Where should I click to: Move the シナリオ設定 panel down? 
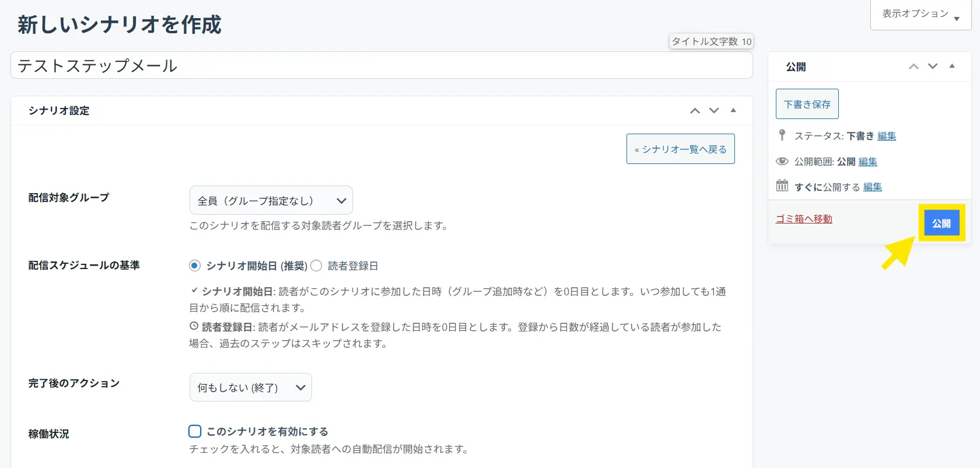click(x=714, y=111)
